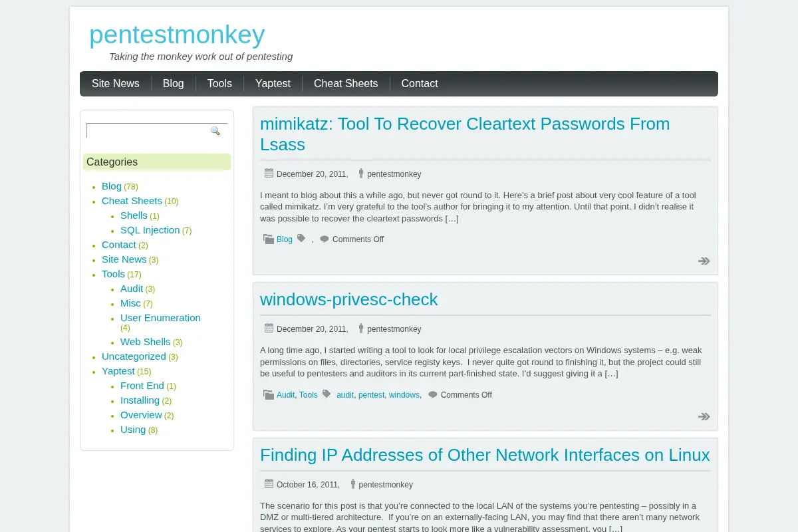
Task: Click the Audit category link under windows-privesc-check
Action: tap(285, 395)
